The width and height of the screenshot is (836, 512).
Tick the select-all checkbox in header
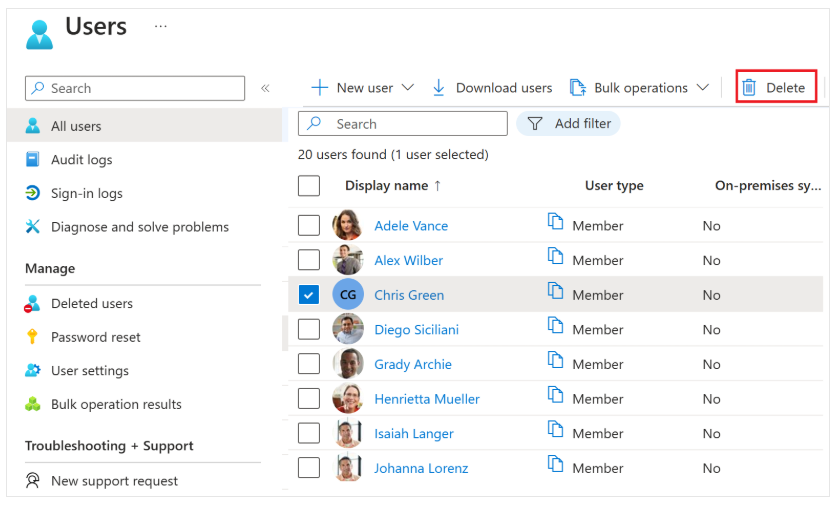[309, 186]
